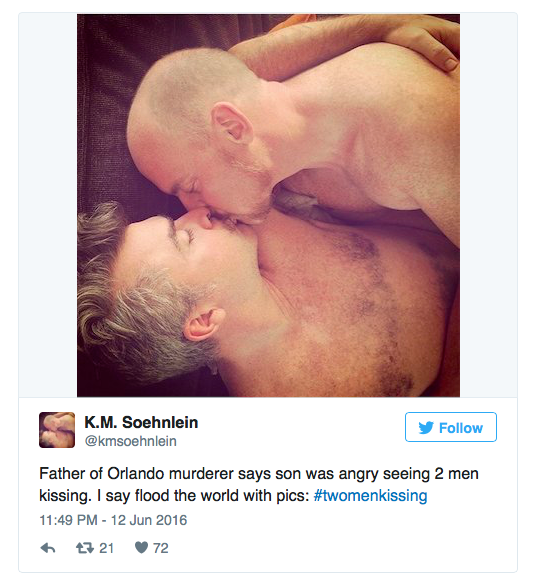Retweet using the retweet arrows icon

tap(85, 548)
